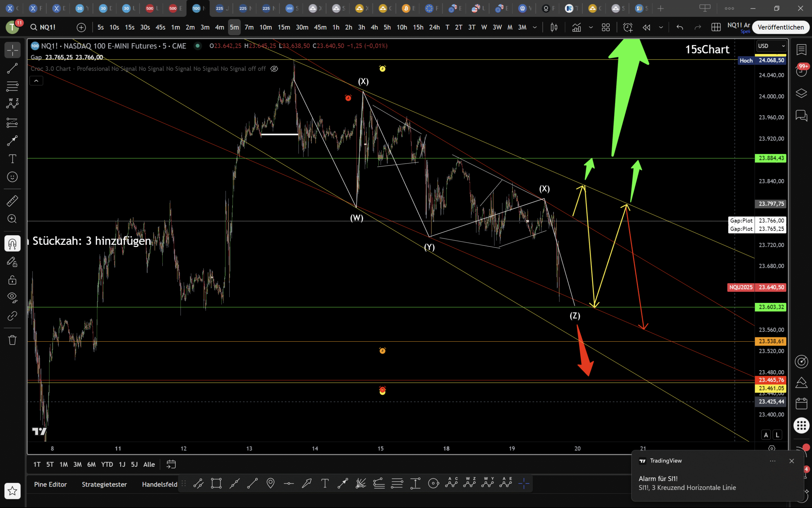812x508 pixels.
Task: Open the USD currency dropdown
Action: 771,46
